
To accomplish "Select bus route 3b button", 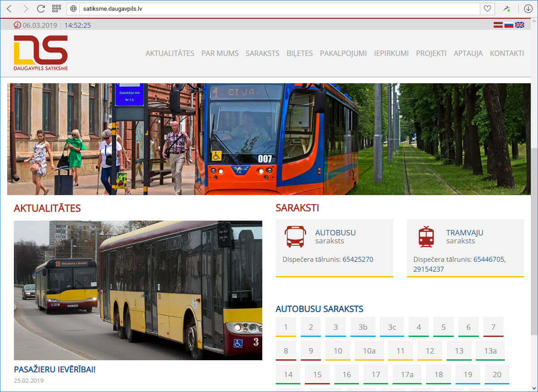I will [363, 327].
